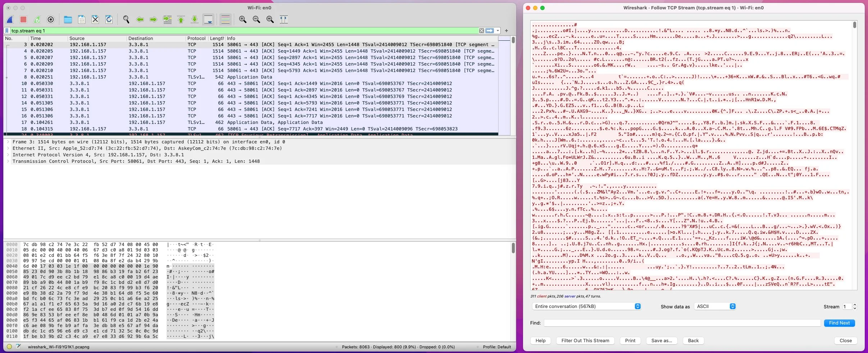Toggle packet list colorization
The width and height of the screenshot is (868, 353).
tap(225, 19)
